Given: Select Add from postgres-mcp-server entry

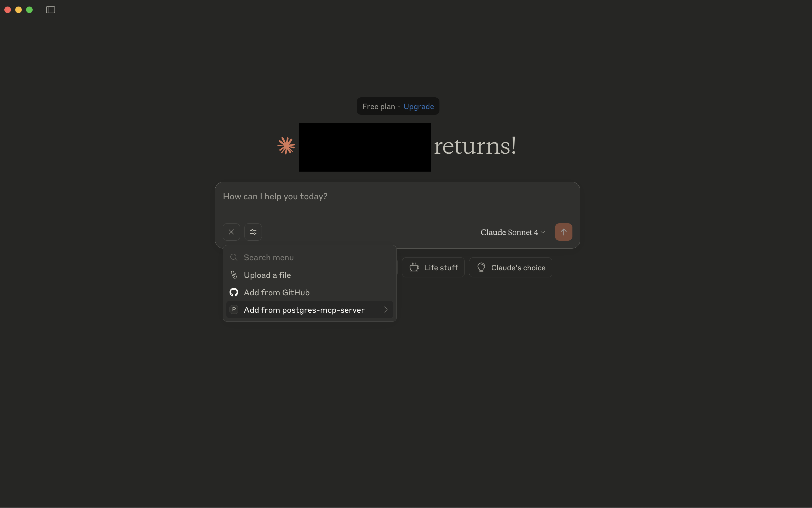Looking at the screenshot, I should [x=304, y=310].
